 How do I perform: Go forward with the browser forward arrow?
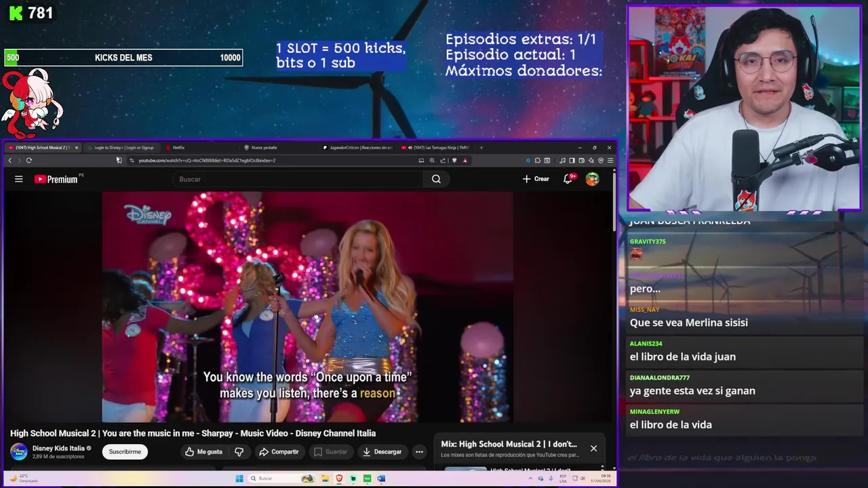click(x=19, y=161)
